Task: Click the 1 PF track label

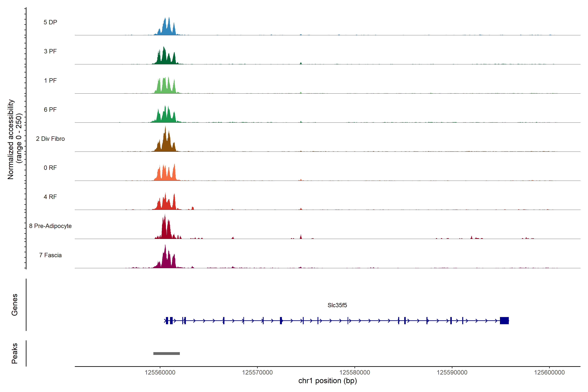Action: [x=50, y=81]
